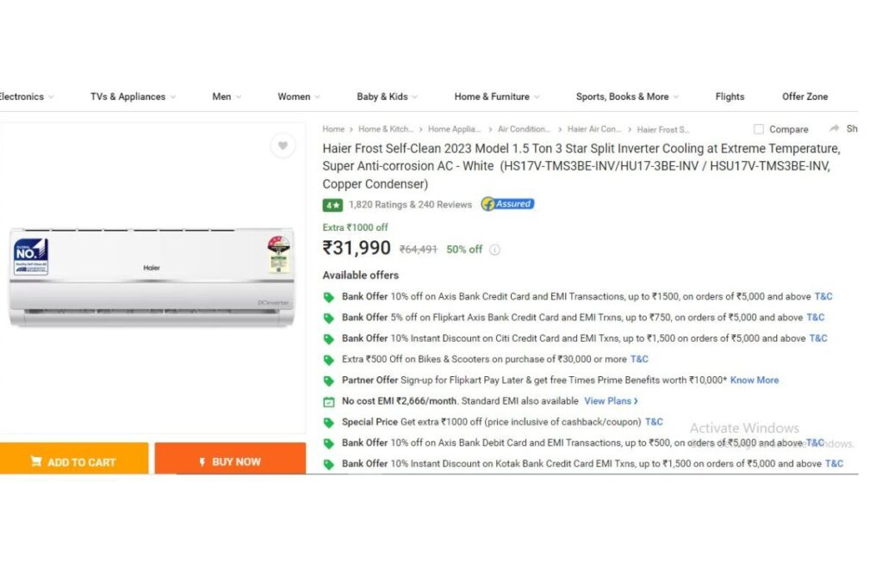
Task: Click the Available offers heading
Action: [x=361, y=275]
